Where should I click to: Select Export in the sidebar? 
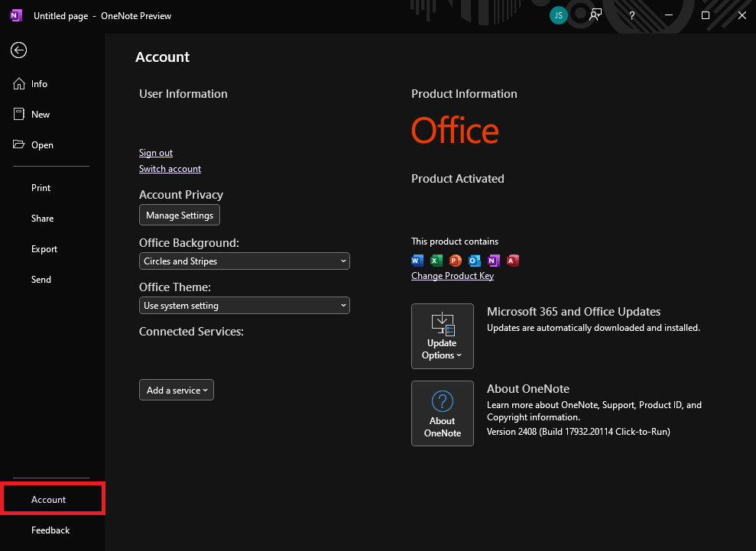(x=44, y=249)
